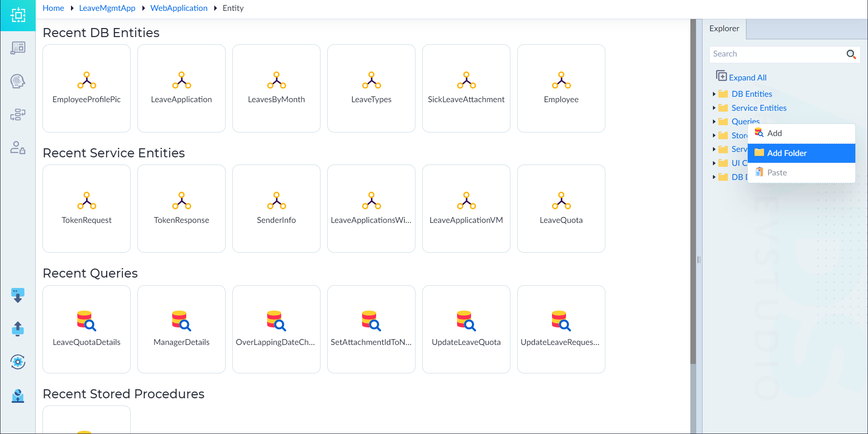Click the user profile sidebar icon
Image resolution: width=868 pixels, height=434 pixels.
click(x=18, y=396)
